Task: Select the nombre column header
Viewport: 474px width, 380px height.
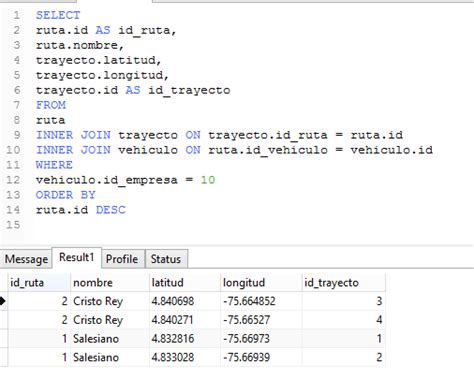Action: tap(110, 283)
